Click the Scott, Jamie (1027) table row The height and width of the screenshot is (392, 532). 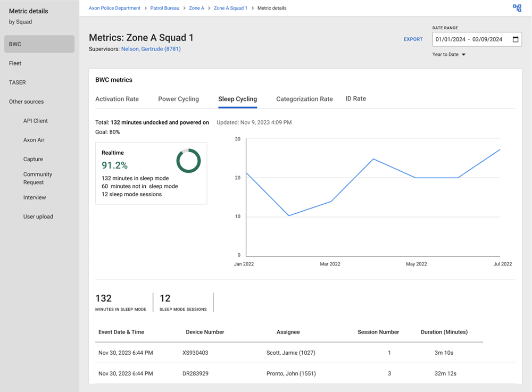(x=290, y=353)
